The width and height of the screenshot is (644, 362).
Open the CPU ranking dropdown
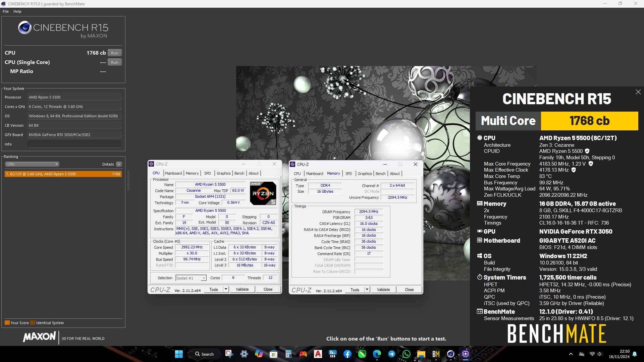pos(32,164)
